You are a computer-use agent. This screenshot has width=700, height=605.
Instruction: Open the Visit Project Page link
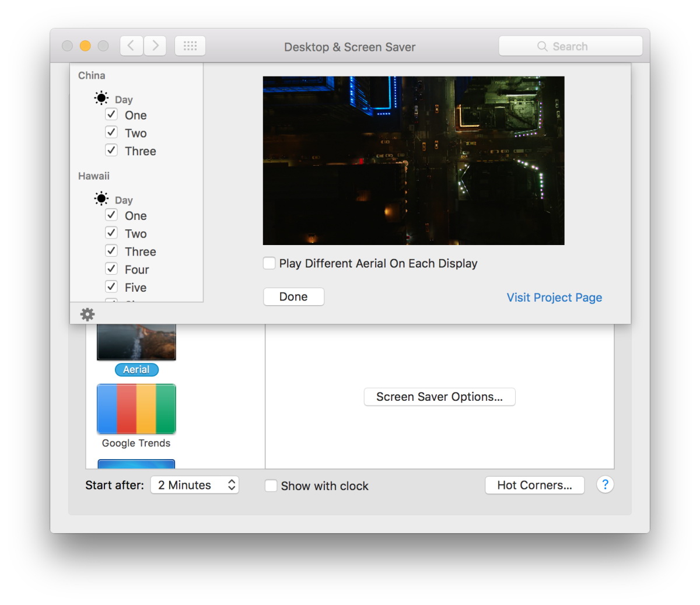[554, 298]
